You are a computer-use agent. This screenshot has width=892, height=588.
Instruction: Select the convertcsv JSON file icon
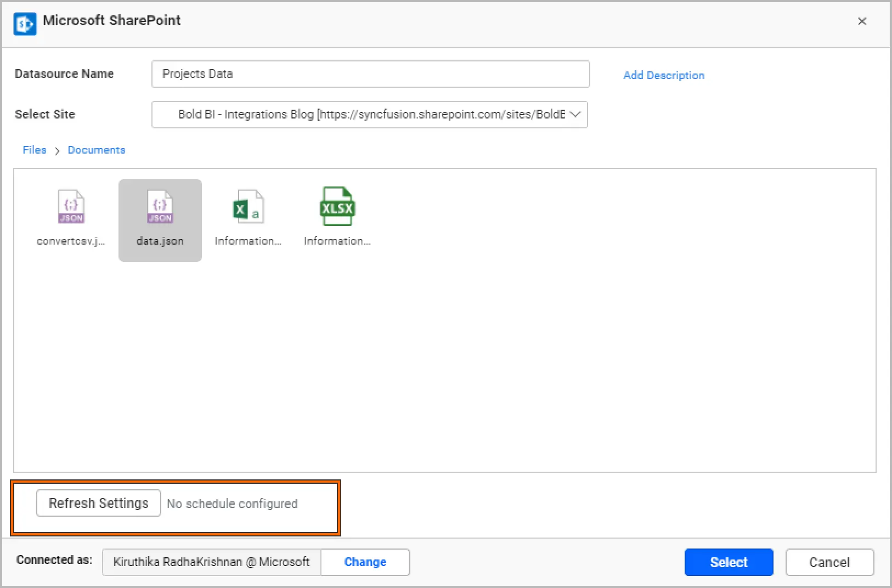click(71, 207)
